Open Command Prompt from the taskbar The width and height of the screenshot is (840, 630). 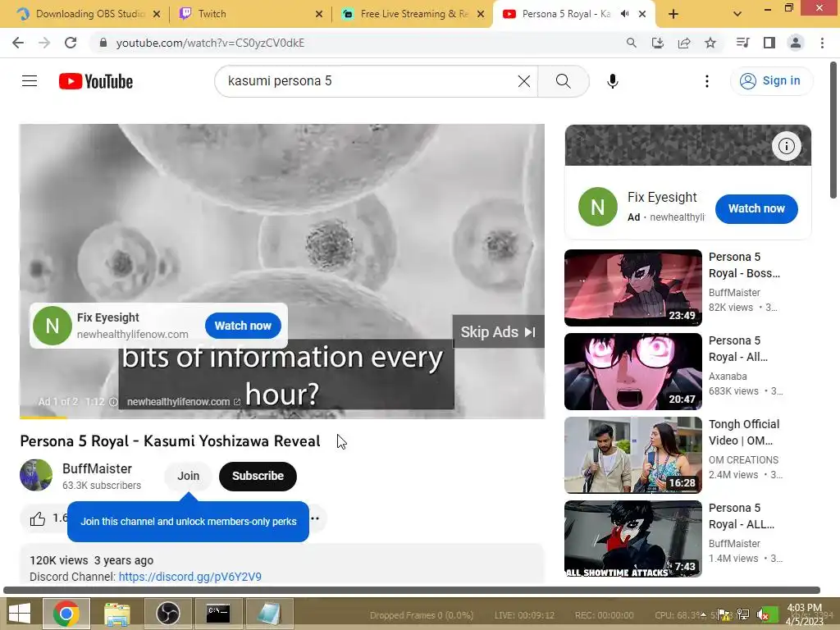point(218,614)
